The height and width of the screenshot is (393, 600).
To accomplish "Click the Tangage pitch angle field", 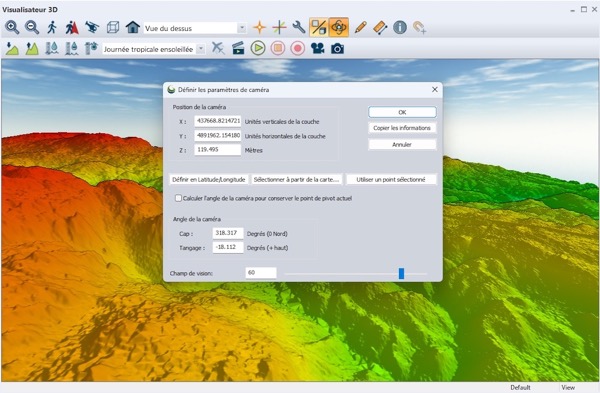I will click(228, 247).
